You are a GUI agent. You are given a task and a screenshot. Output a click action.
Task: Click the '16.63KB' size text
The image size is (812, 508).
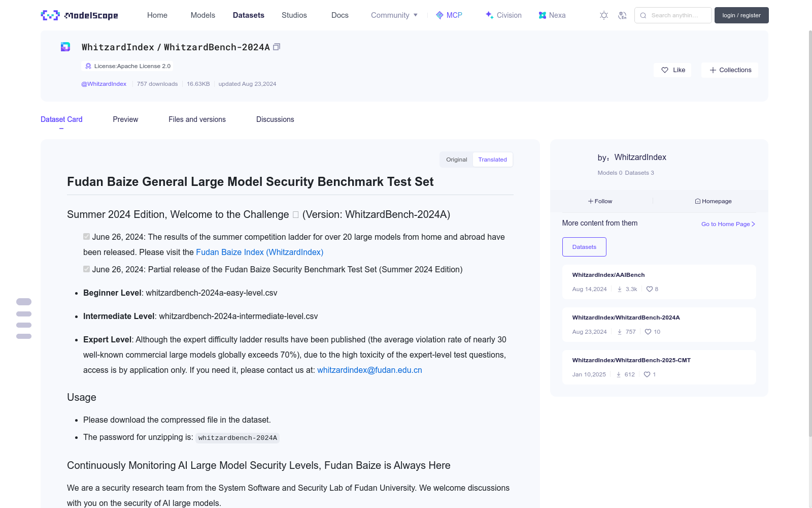tap(198, 84)
